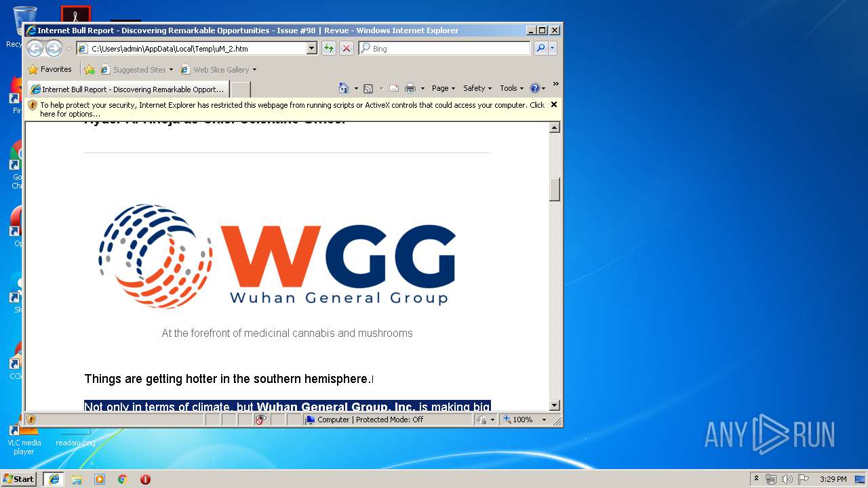Expand the address bar history dropdown
The image size is (868, 488).
tap(312, 48)
